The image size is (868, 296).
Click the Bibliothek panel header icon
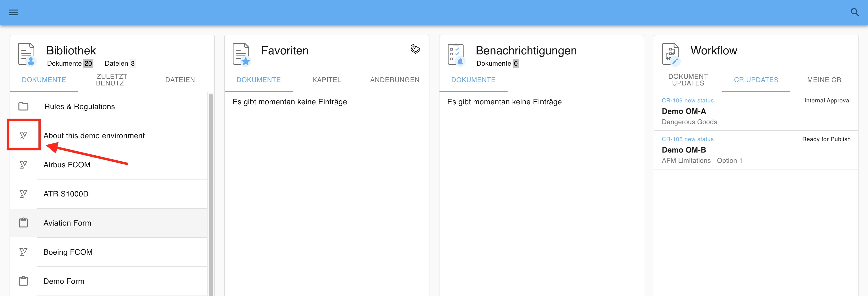(27, 54)
